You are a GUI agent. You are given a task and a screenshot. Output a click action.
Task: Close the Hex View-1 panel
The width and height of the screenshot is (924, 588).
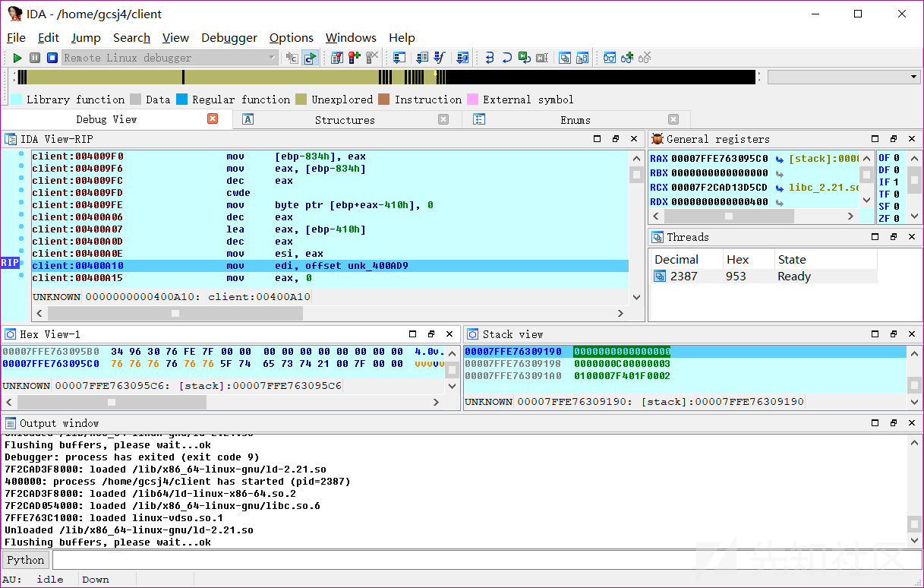449,334
